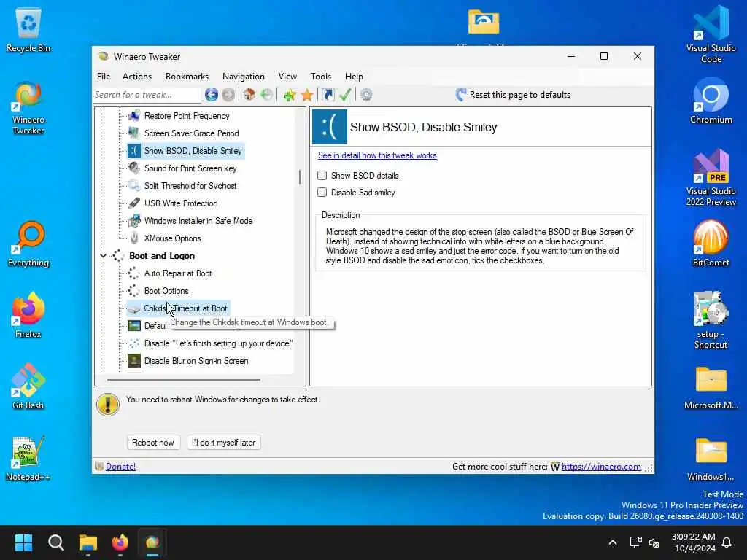Click the Search for a tweak field

147,95
